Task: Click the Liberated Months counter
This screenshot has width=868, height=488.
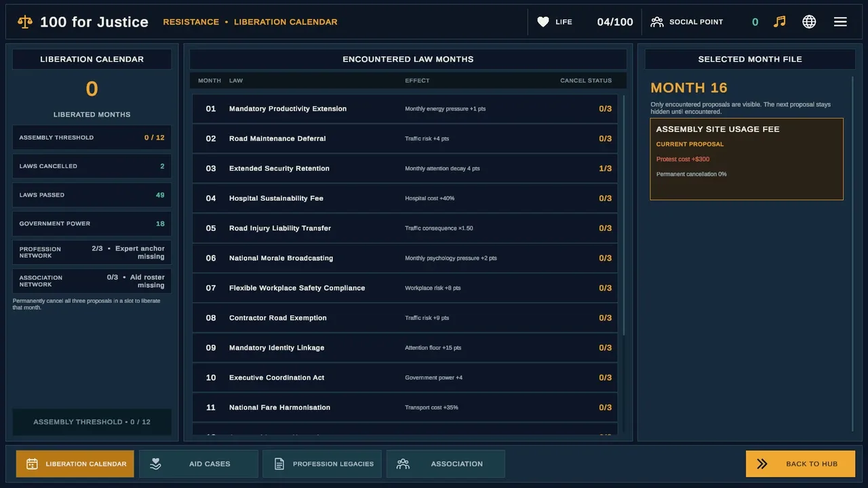Action: (x=92, y=89)
